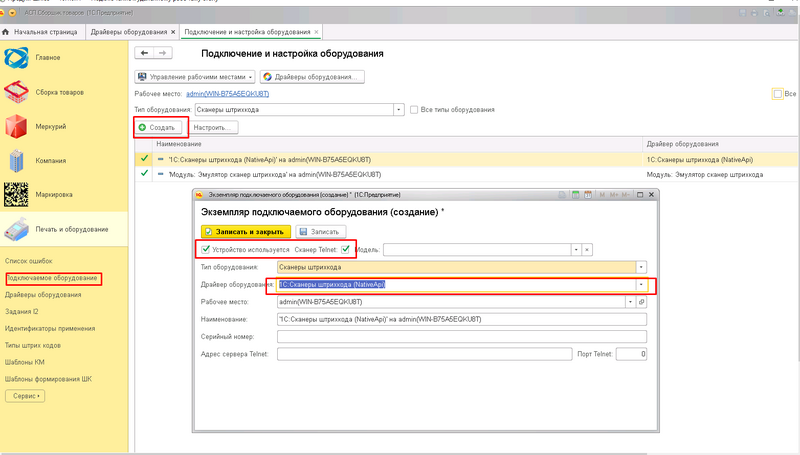This screenshot has width=800, height=455.
Task: Open the Меркурий red cube icon
Action: click(x=16, y=127)
